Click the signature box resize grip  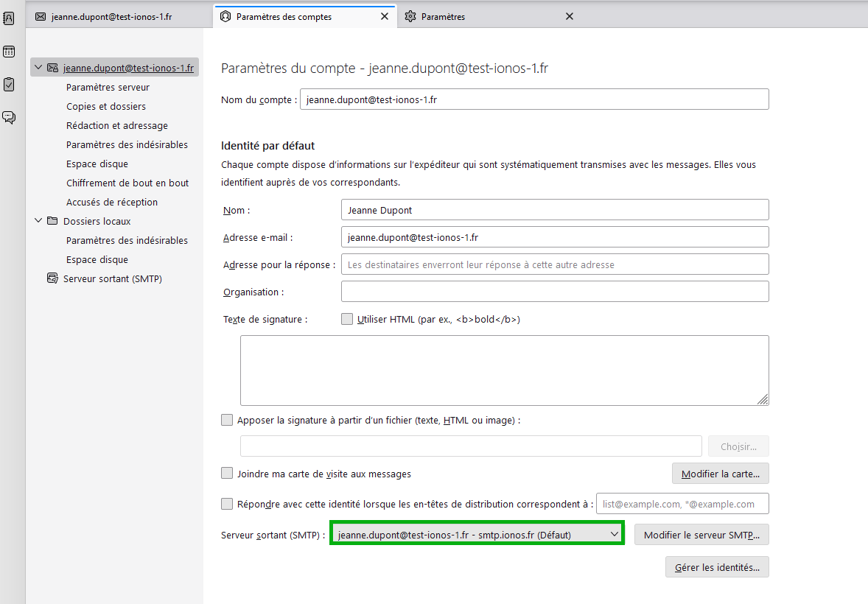[763, 399]
